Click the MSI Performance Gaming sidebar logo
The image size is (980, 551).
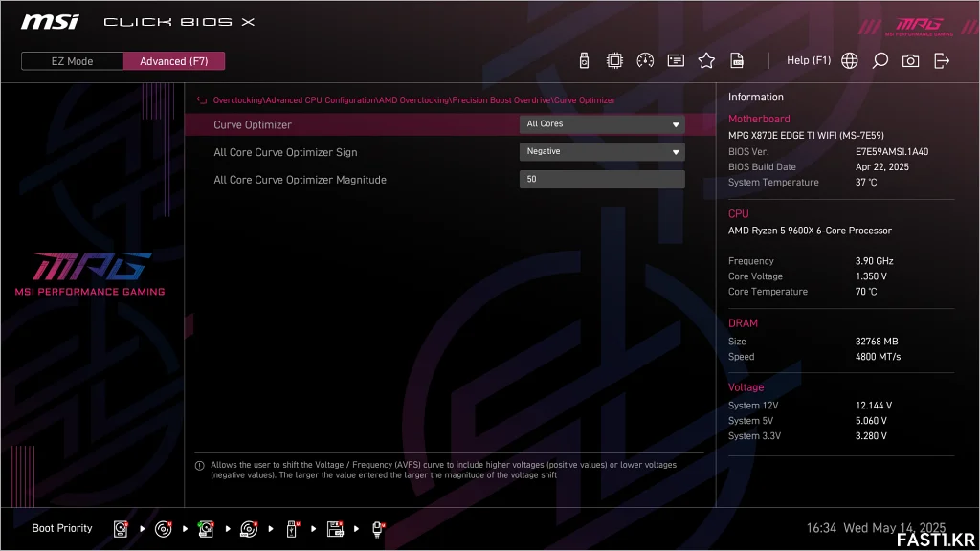click(x=90, y=275)
